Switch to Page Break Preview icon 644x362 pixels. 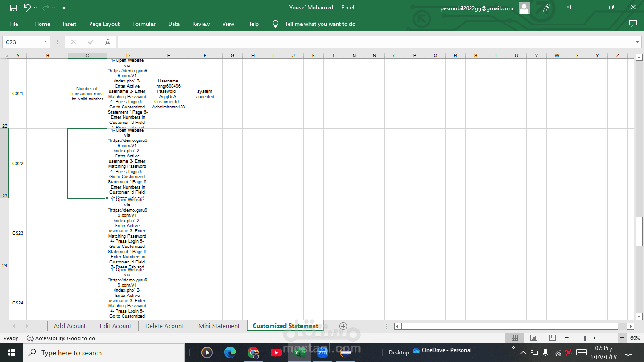coord(552,338)
